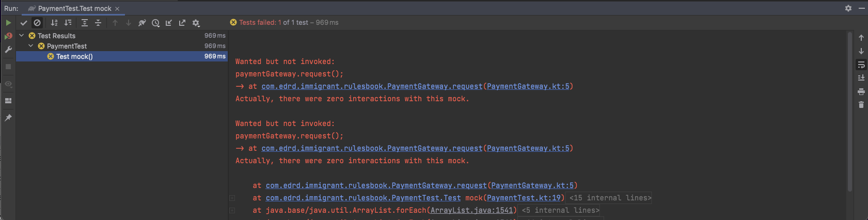Open the wrench run configuration icon
Viewport: 868px width, 220px height.
(8, 50)
